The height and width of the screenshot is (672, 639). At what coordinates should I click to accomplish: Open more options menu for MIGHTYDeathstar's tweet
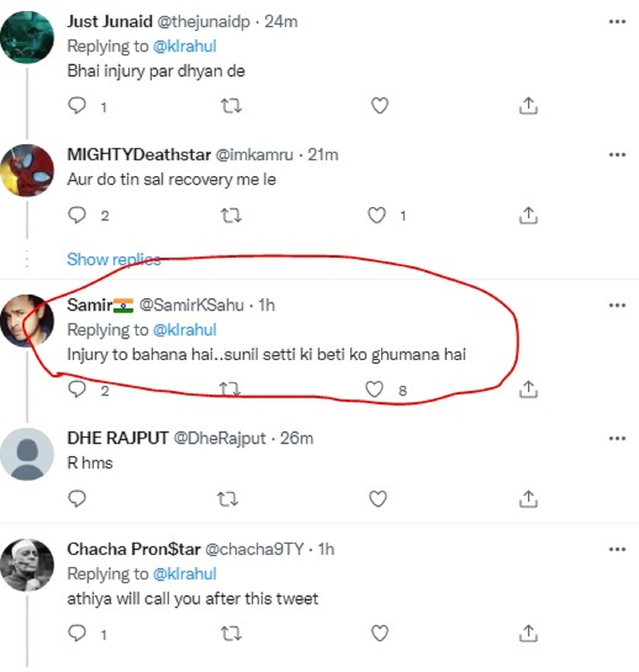[x=618, y=154]
